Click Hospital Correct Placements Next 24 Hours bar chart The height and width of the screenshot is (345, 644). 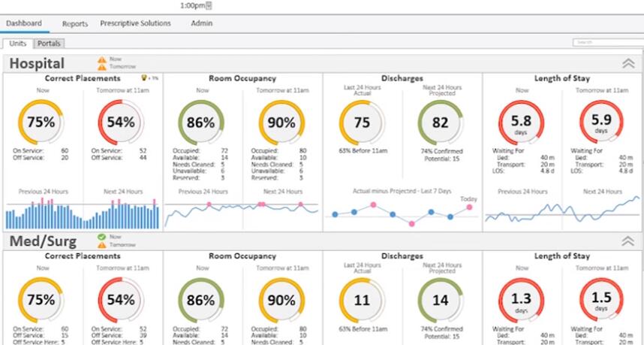pos(122,213)
